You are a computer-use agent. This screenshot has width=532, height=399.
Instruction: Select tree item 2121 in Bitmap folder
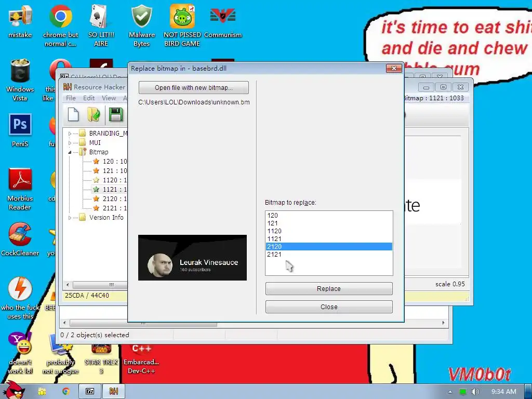[110, 208]
